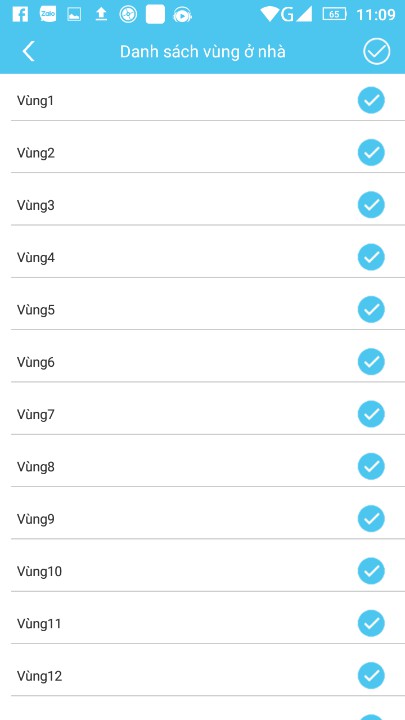Toggle the Vùng3 checkbox
Image resolution: width=405 pixels, height=720 pixels.
click(371, 205)
